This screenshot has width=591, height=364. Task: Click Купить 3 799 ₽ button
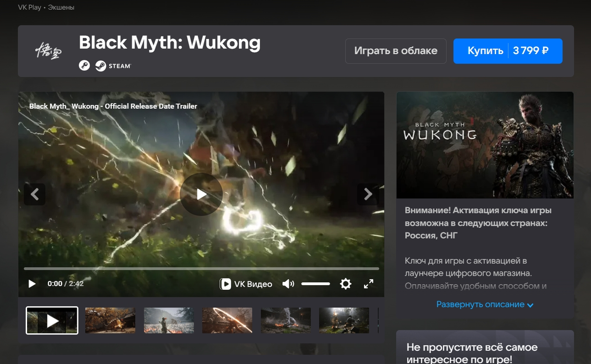508,51
